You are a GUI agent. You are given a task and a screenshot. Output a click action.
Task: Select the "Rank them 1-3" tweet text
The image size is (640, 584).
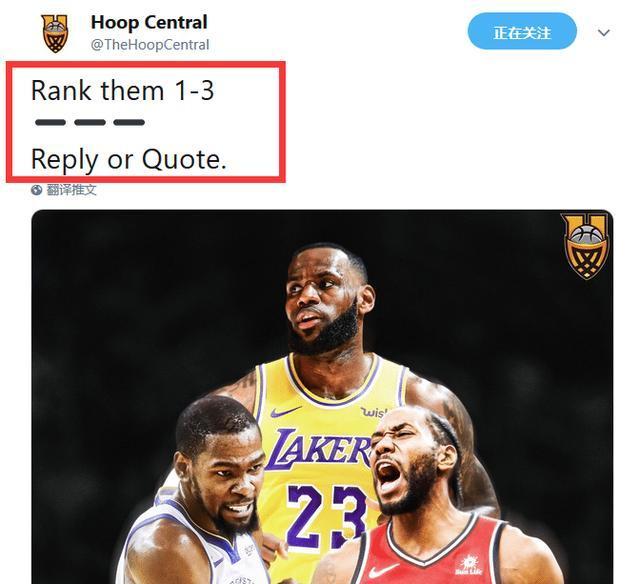click(x=122, y=90)
